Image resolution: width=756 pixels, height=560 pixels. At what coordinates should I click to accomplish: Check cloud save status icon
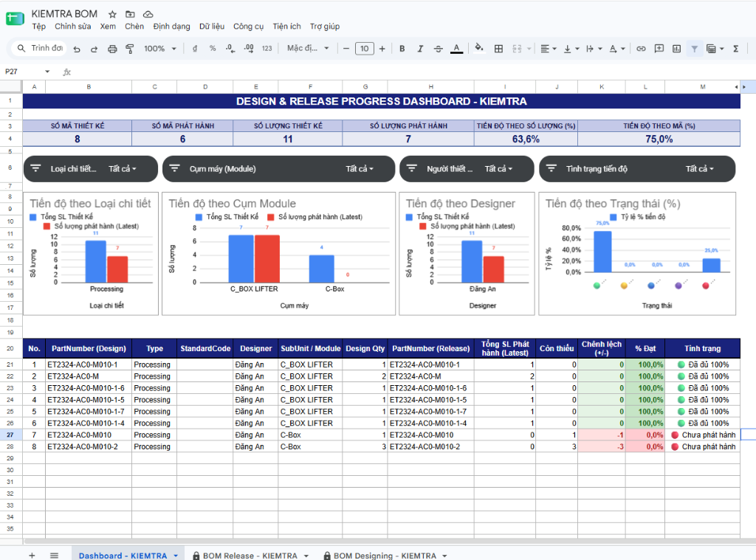(x=148, y=14)
